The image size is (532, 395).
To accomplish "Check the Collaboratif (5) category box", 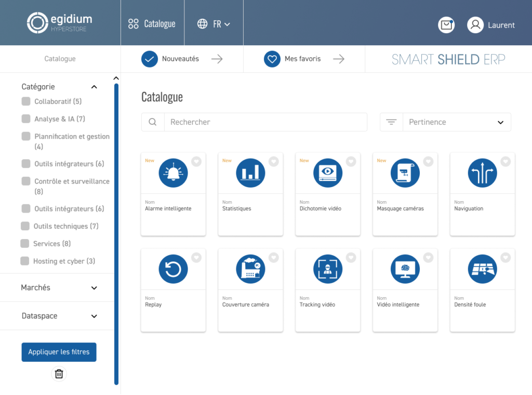I will click(26, 101).
